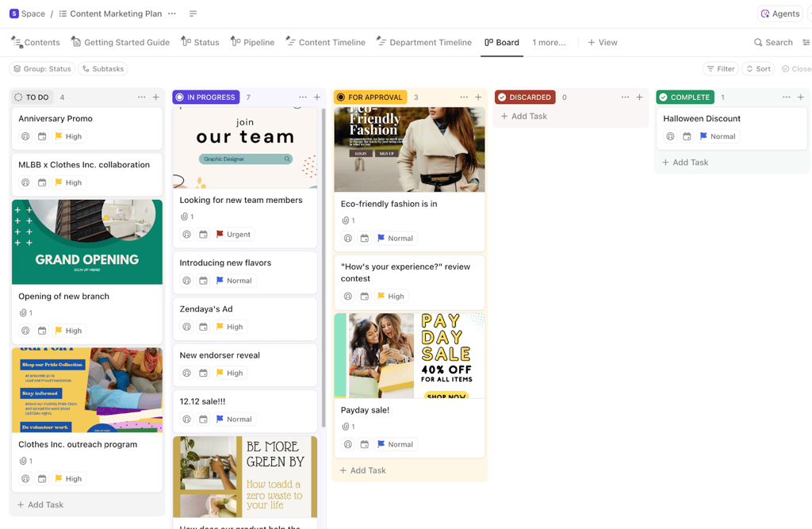
Task: Click the IN PROGRESS column scrollbar
Action: click(x=324, y=266)
